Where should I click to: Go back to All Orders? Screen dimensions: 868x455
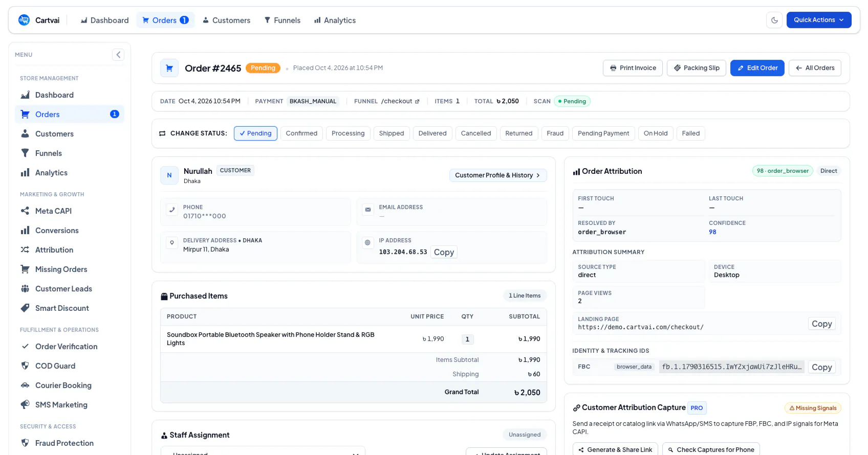815,68
